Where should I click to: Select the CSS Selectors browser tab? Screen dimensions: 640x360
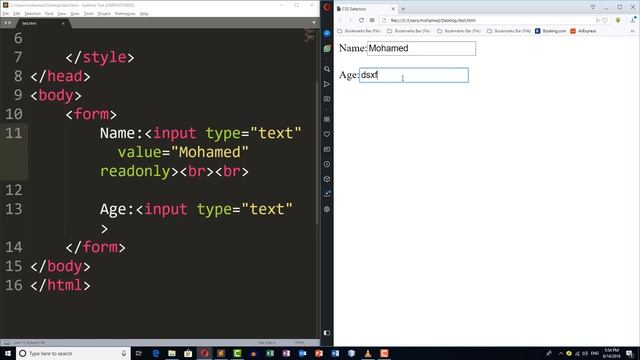tap(364, 9)
